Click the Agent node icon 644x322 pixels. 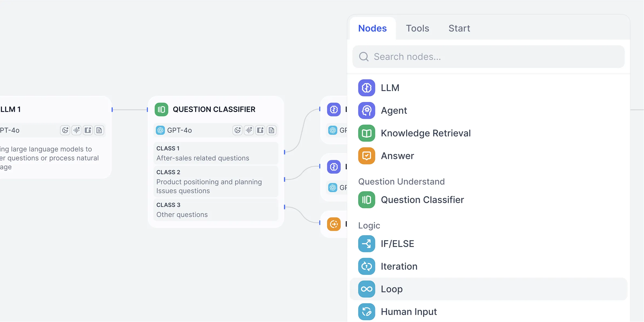pos(366,110)
